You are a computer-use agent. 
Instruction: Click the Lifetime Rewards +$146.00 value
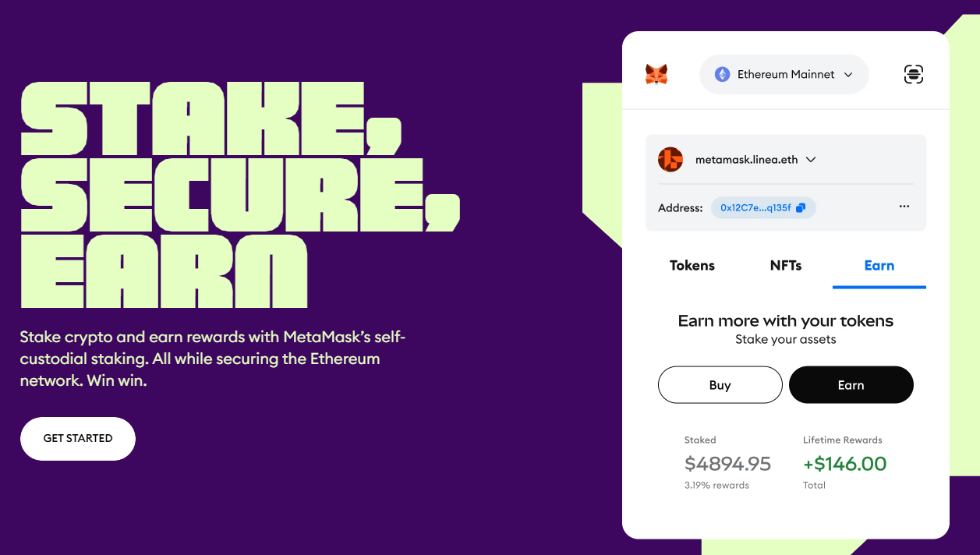click(845, 464)
